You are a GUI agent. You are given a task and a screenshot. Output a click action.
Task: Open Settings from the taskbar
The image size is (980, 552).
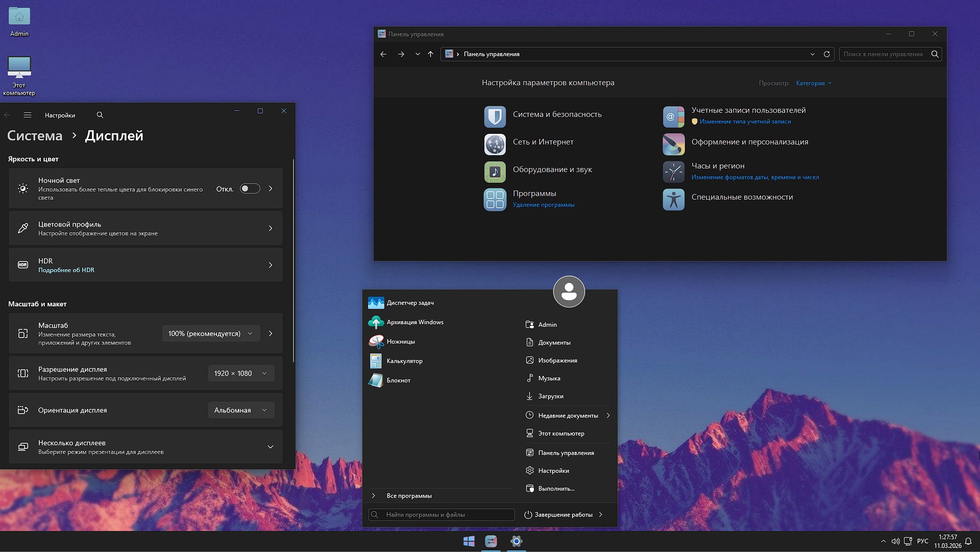(516, 541)
